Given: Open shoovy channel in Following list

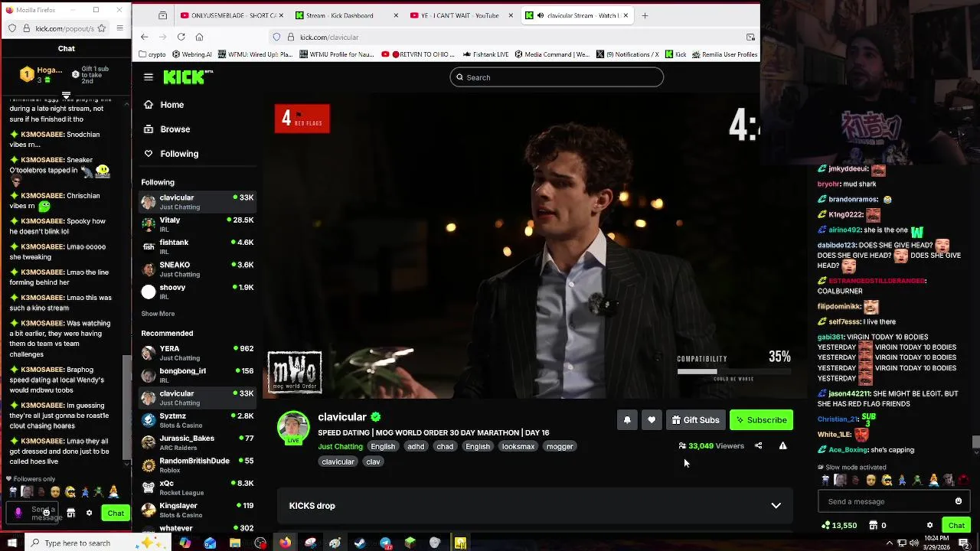Looking at the screenshot, I should click(197, 292).
